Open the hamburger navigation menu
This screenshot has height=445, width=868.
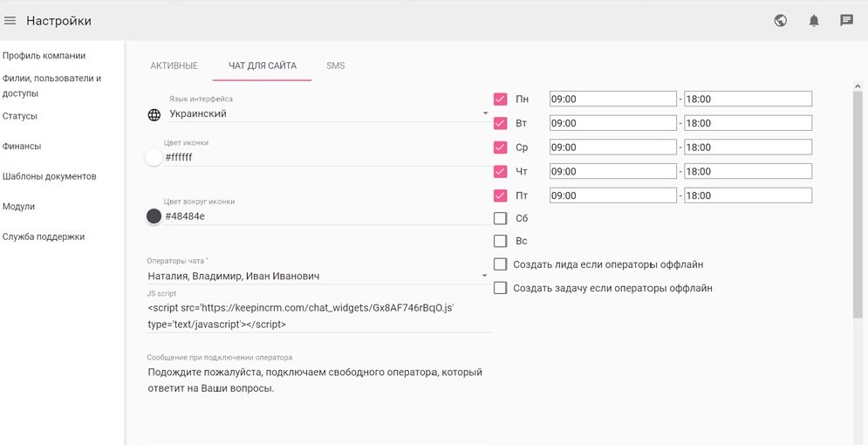[10, 21]
